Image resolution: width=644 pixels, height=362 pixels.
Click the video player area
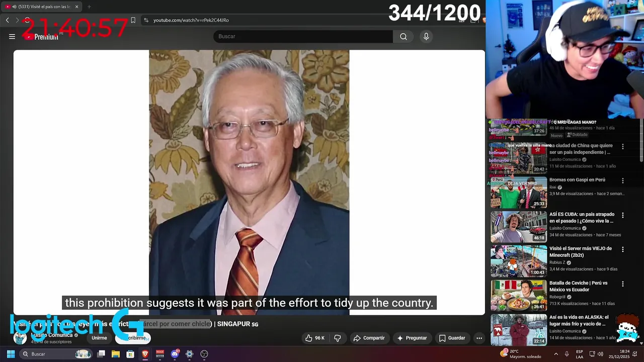(249, 182)
